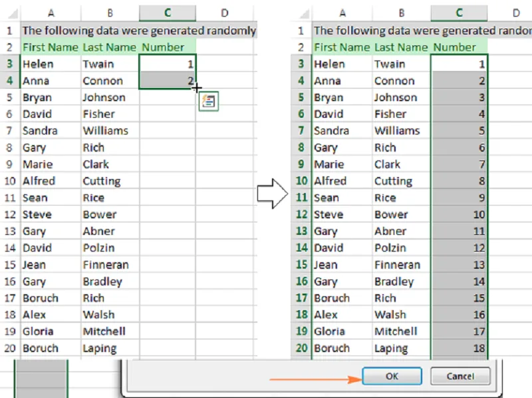
Task: Click the fill handle on cell C4
Action: coord(196,89)
